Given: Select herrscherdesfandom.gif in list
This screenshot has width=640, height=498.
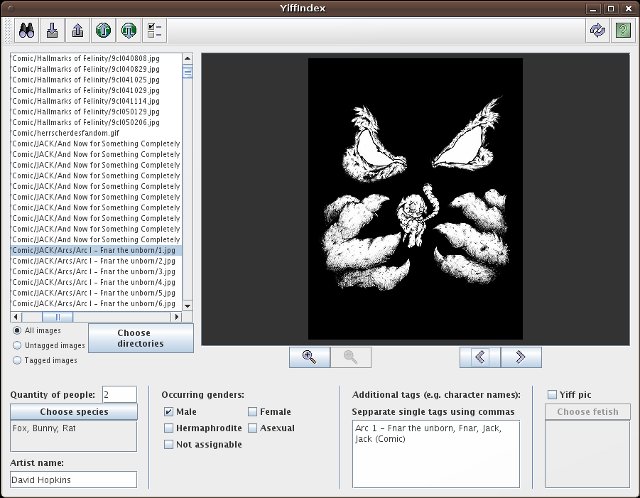Looking at the screenshot, I should (x=96, y=133).
